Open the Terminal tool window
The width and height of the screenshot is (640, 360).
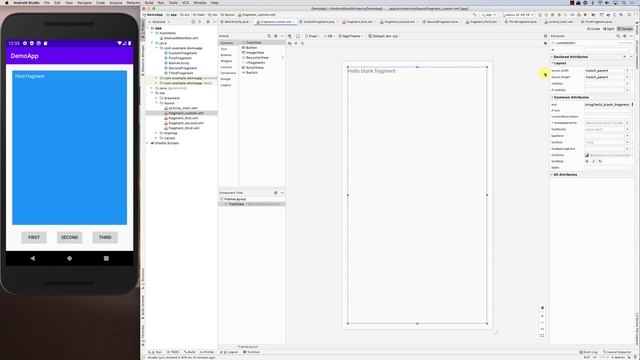click(251, 352)
